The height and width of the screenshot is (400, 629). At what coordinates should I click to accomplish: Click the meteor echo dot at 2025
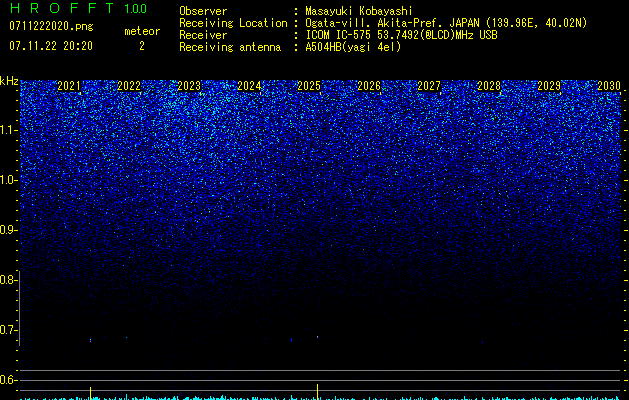tap(317, 337)
